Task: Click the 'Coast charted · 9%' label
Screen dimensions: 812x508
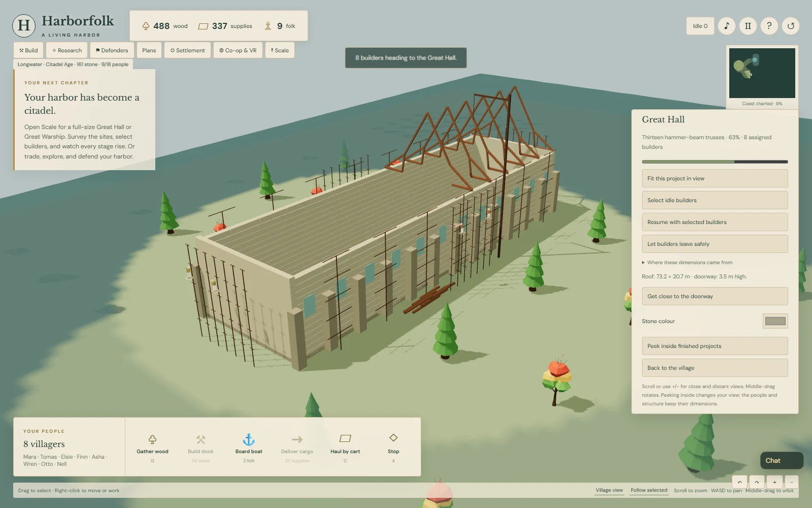Action: 762,104
